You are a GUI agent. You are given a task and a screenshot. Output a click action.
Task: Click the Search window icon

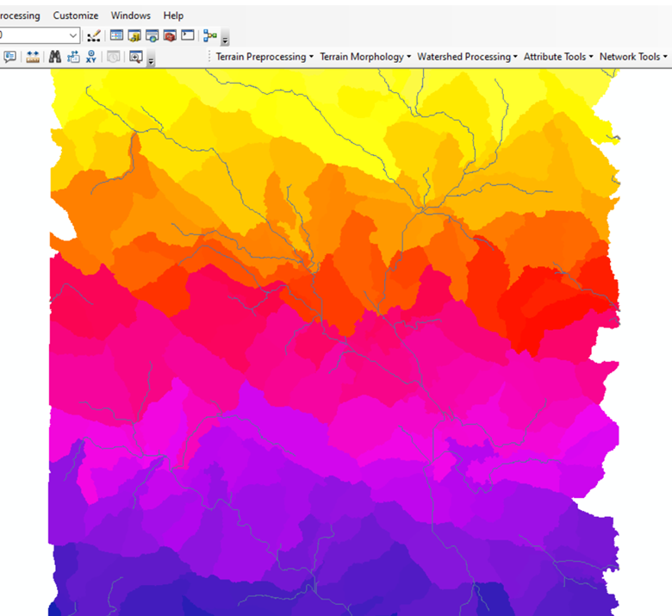[x=152, y=36]
